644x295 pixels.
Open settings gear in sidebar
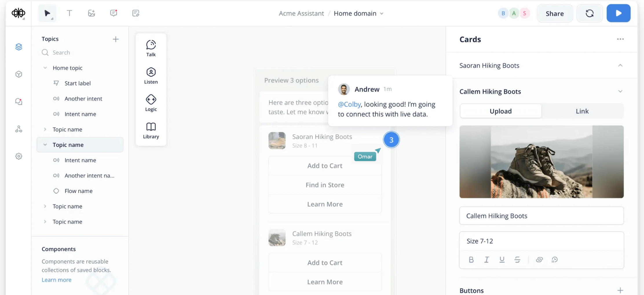coord(19,156)
